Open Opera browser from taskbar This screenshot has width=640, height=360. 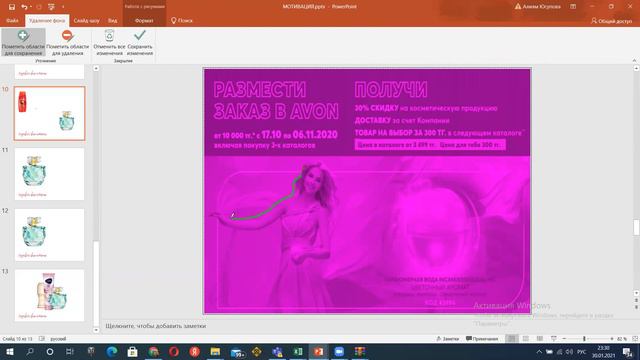click(174, 351)
